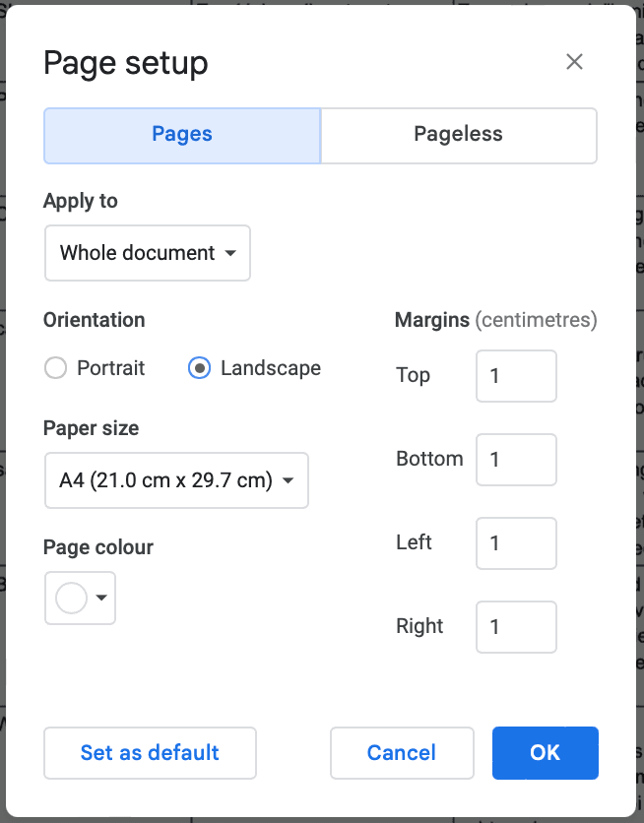Close the Page setup dialog
644x823 pixels.
click(575, 62)
